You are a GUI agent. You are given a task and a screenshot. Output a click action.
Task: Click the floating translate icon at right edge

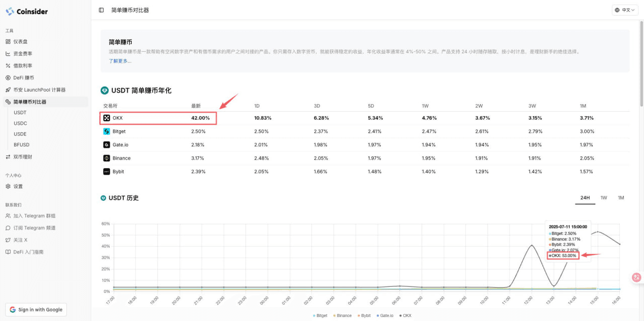(x=637, y=277)
